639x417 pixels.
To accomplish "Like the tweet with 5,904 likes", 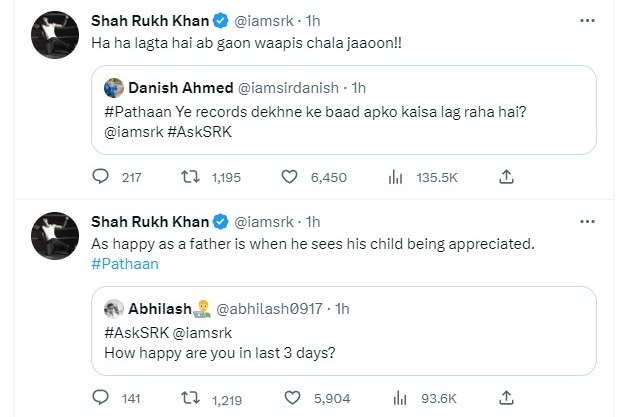I will pos(290,396).
